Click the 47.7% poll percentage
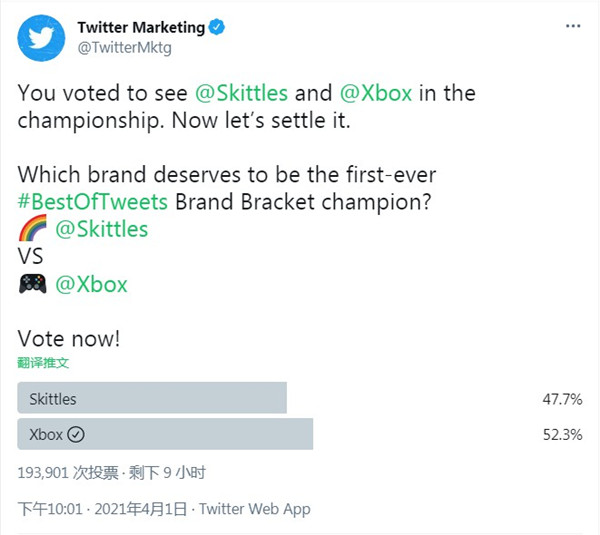600x535 pixels. (562, 399)
